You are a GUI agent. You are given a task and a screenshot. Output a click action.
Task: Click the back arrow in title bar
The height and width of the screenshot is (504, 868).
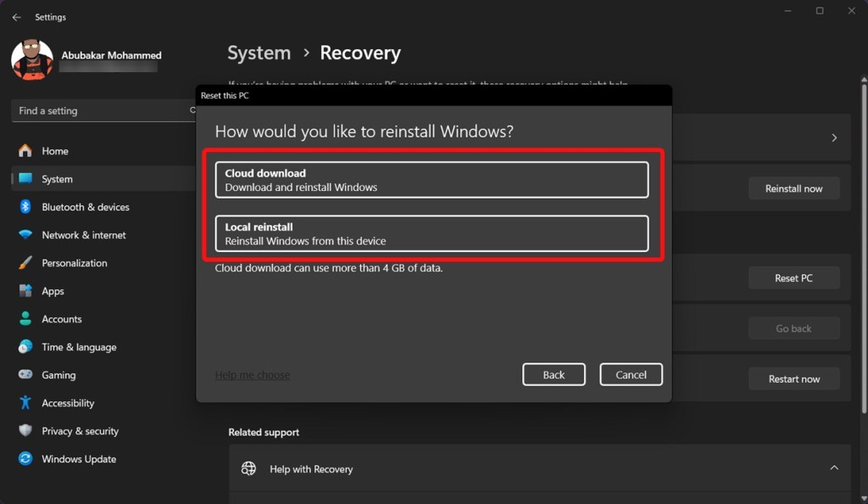tap(17, 17)
